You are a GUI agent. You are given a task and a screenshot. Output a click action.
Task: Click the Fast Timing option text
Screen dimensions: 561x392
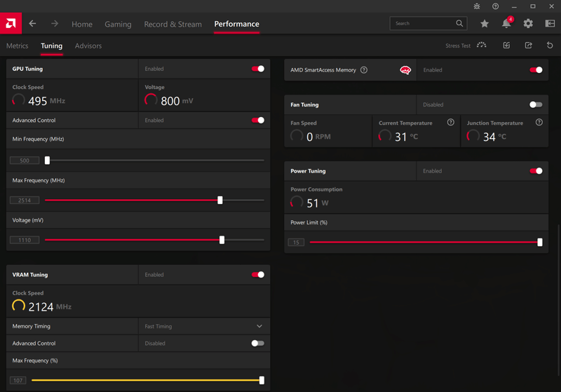(158, 327)
